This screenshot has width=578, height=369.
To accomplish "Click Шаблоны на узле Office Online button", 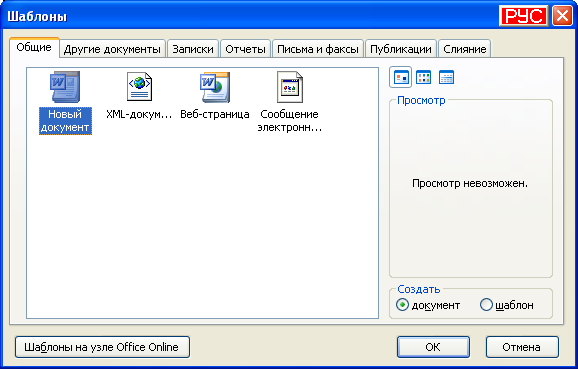I will tap(102, 347).
